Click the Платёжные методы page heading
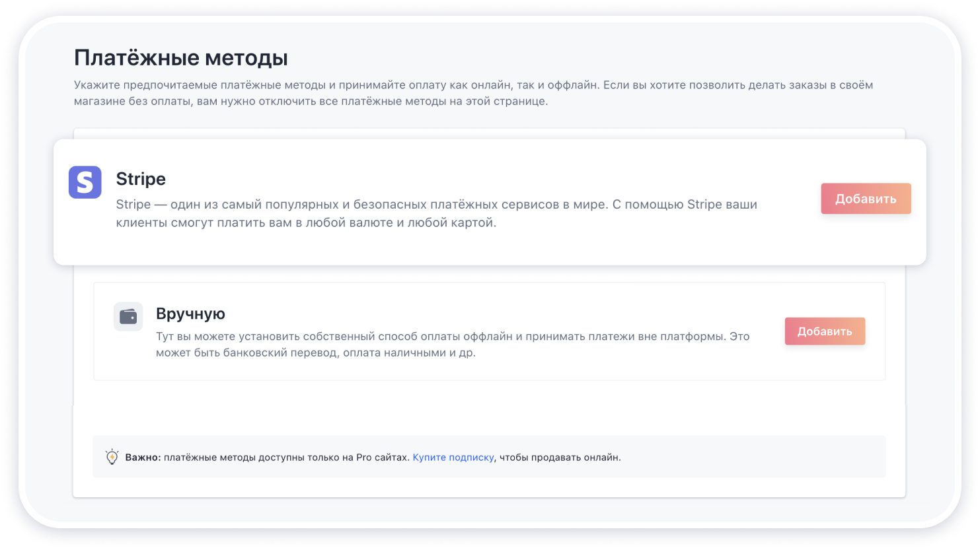Image resolution: width=980 pixels, height=552 pixels. pyautogui.click(x=181, y=58)
